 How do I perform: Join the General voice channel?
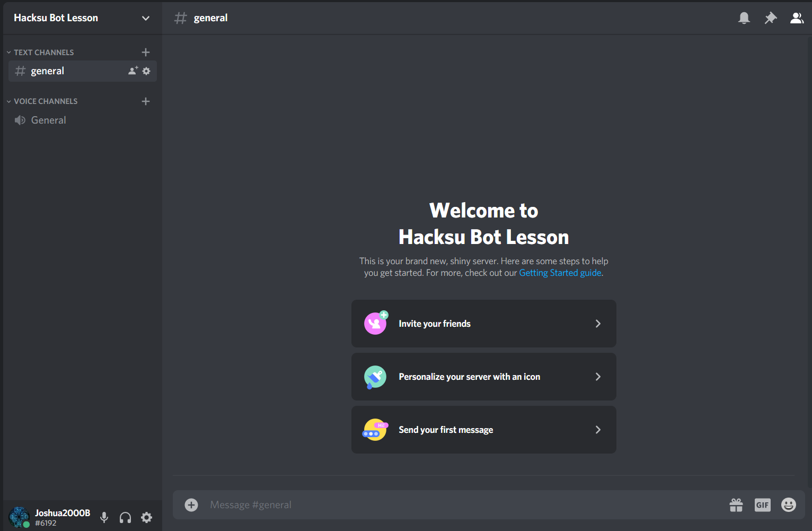click(83, 120)
